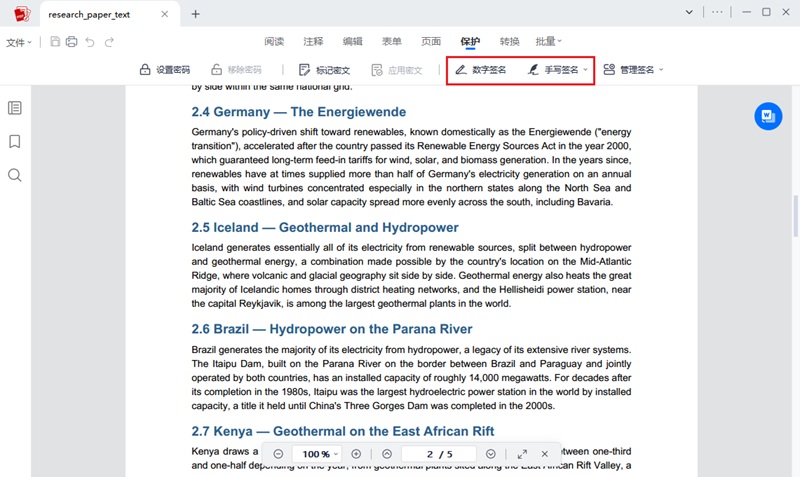This screenshot has height=477, width=800.
Task: Switch to the 转换 tab
Action: pyautogui.click(x=509, y=41)
